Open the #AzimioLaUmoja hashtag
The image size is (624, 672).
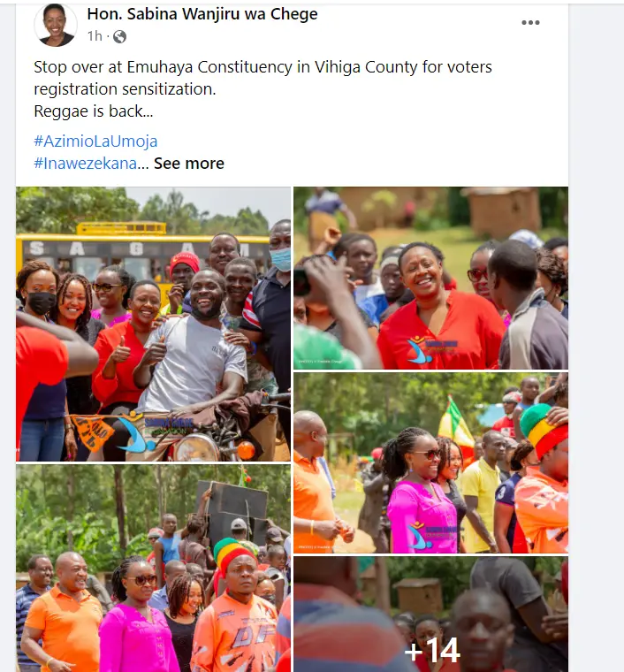(x=95, y=141)
